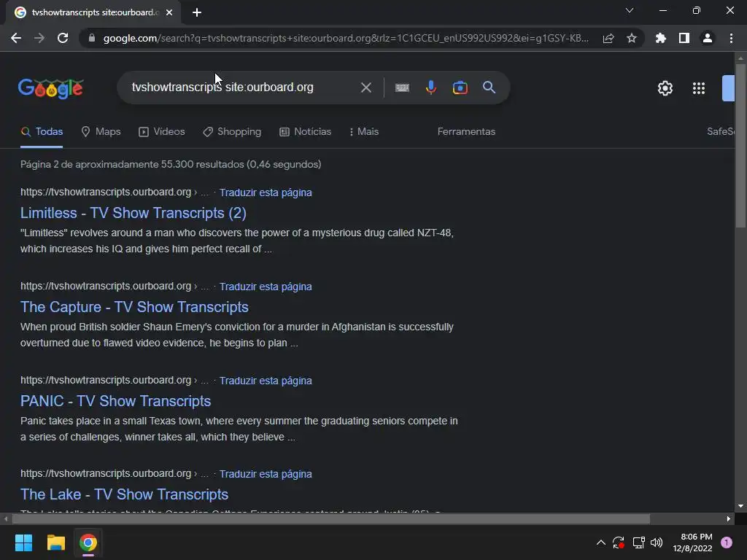The image size is (747, 560).
Task: Open The Capture - TV Show Transcripts result
Action: point(134,307)
